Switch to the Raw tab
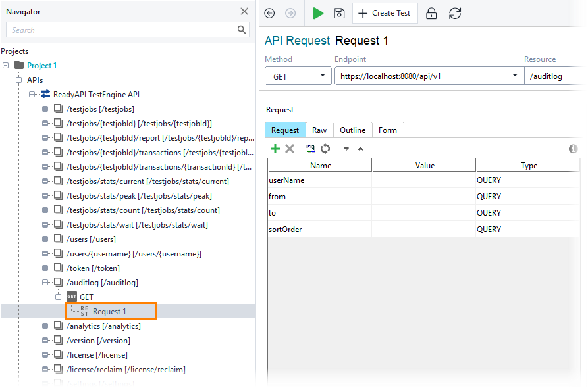 (x=319, y=130)
